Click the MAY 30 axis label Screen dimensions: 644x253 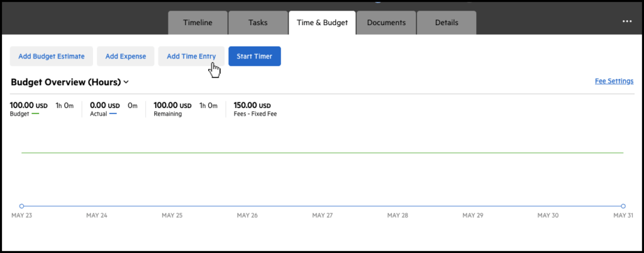pos(548,215)
